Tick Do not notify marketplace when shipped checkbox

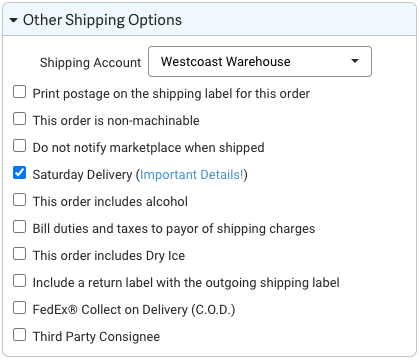coord(20,146)
